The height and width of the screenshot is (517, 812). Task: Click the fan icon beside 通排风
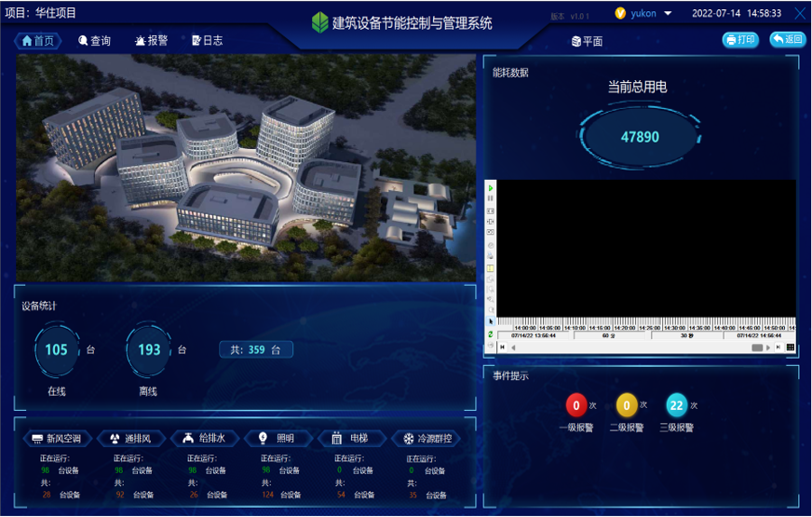(x=115, y=439)
